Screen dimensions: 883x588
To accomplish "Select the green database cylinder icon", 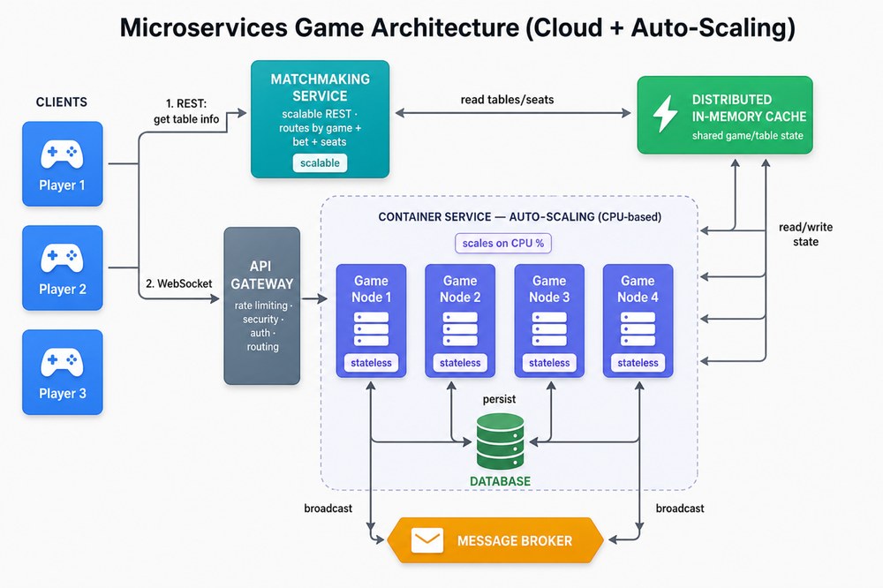I will [500, 441].
